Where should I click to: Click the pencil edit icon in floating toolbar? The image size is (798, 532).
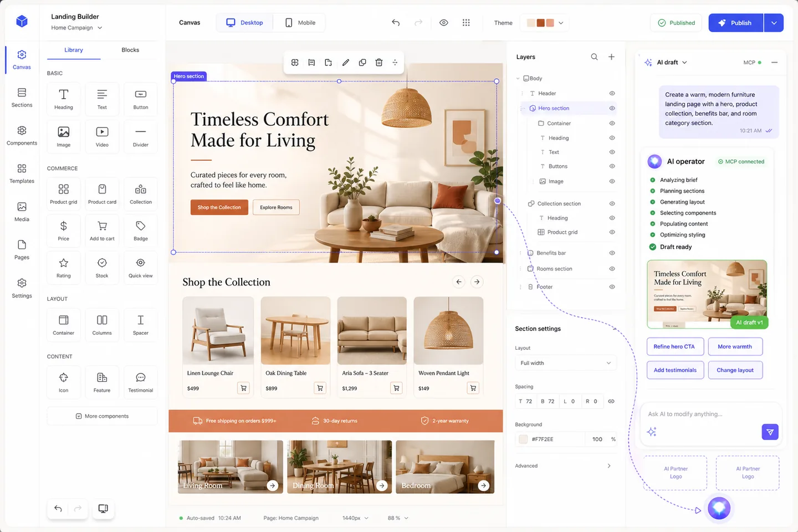tap(346, 63)
